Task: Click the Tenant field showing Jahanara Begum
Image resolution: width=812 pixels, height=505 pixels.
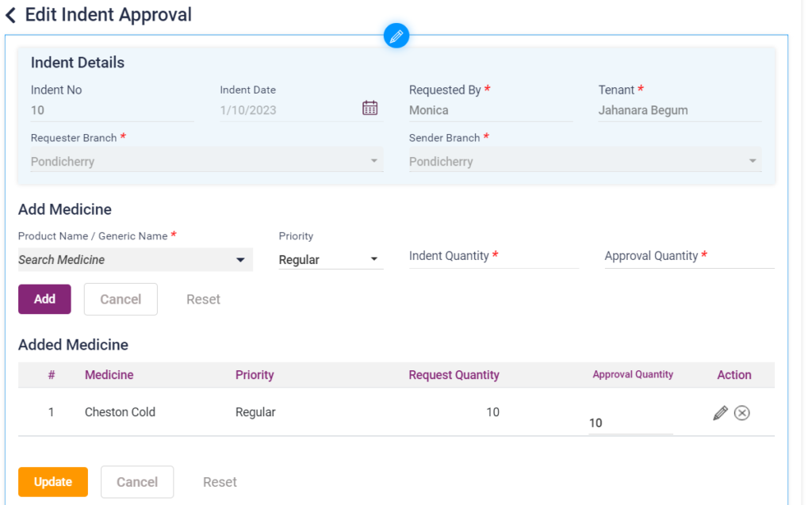Action: click(679, 111)
